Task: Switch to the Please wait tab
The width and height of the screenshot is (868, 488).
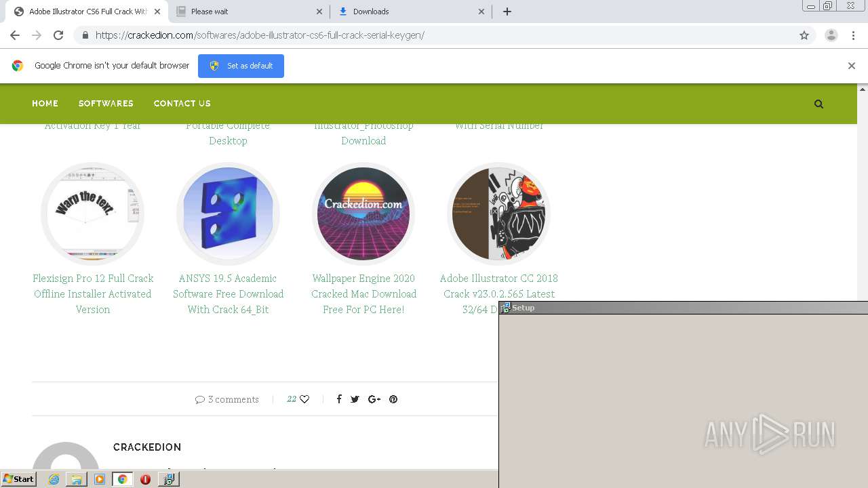Action: point(250,12)
